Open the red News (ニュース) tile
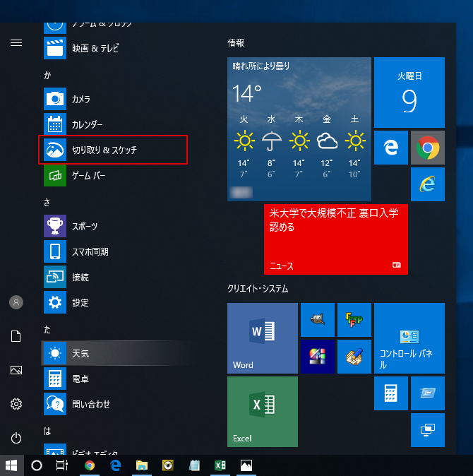The height and width of the screenshot is (476, 473). [336, 239]
